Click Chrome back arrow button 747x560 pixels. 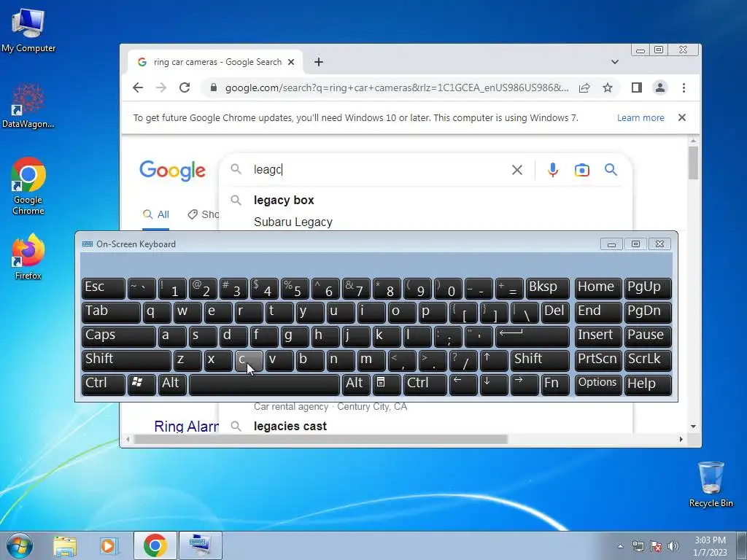[x=138, y=87]
